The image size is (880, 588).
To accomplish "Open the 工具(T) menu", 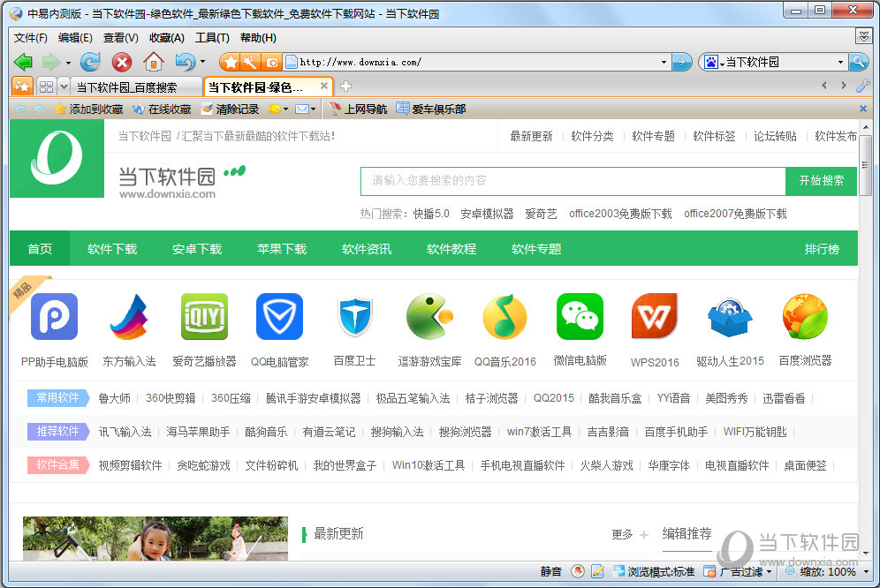I will tap(212, 38).
